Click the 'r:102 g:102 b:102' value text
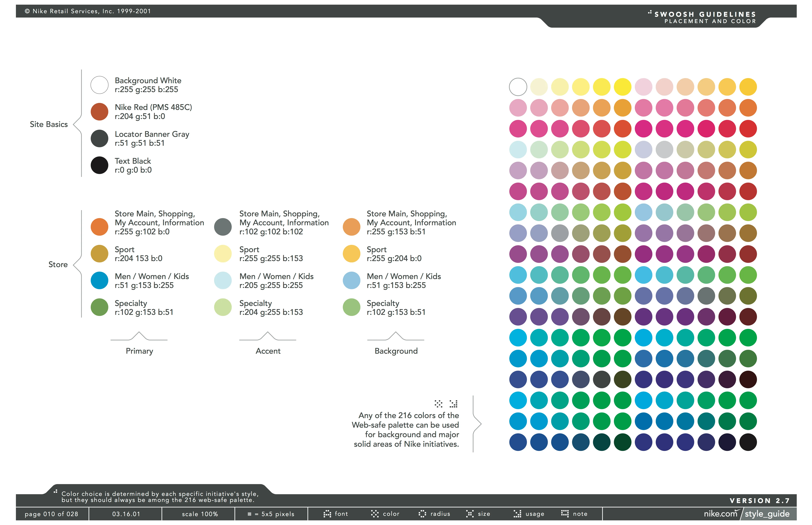Viewport: 812px width, 525px height. (271, 232)
